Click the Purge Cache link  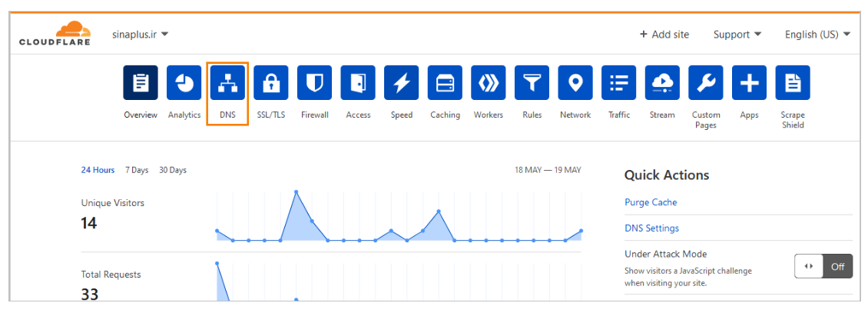click(x=651, y=202)
